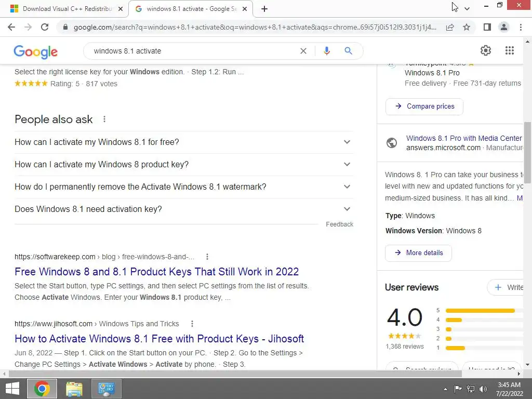Expand 'Does Windows 8.1 need activation key?'
The width and height of the screenshot is (532, 399).
pos(183,209)
